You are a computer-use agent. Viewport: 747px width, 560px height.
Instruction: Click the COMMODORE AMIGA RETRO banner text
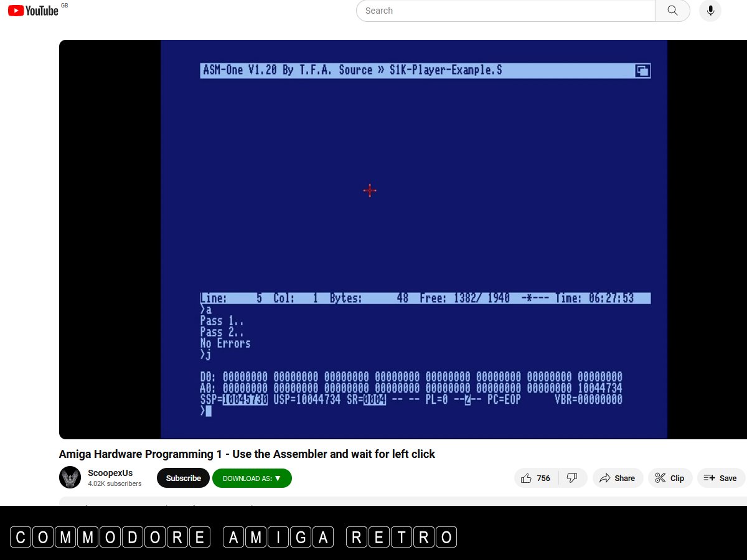233,537
